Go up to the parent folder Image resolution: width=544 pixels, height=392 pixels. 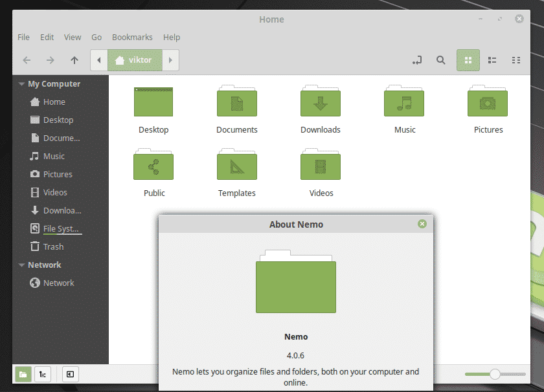tap(74, 60)
